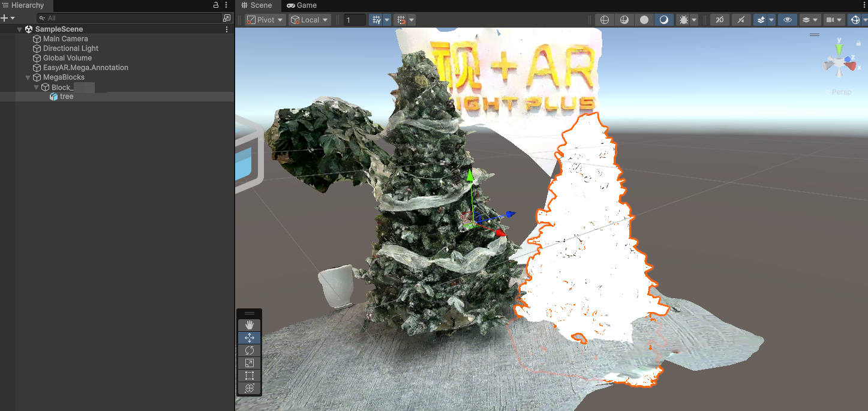Click the plus button to create a GameObject

pos(5,17)
